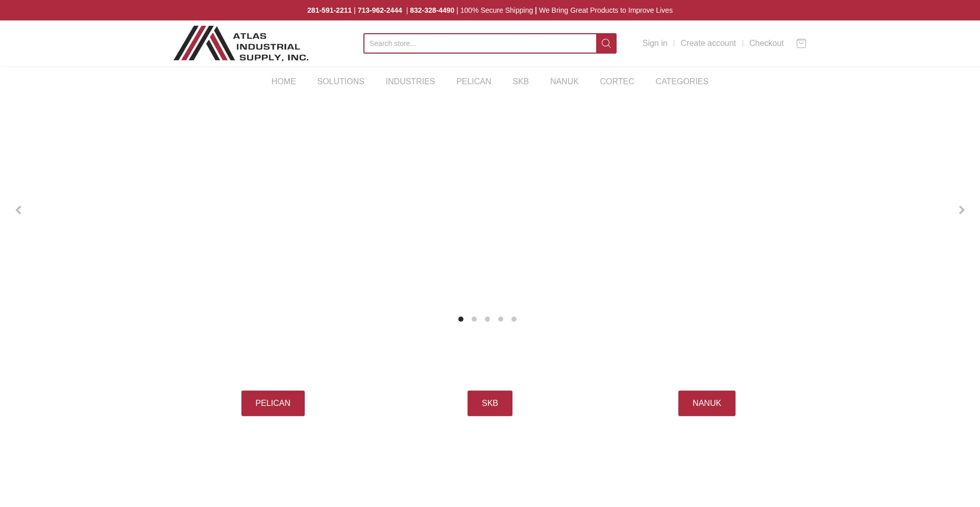This screenshot has width=980, height=507.
Task: Click the Sign in link
Action: click(654, 43)
